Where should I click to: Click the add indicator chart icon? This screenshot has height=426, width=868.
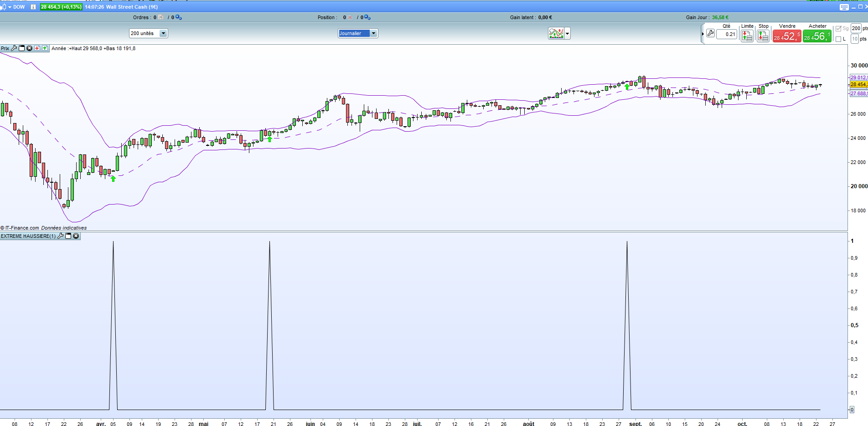[556, 33]
